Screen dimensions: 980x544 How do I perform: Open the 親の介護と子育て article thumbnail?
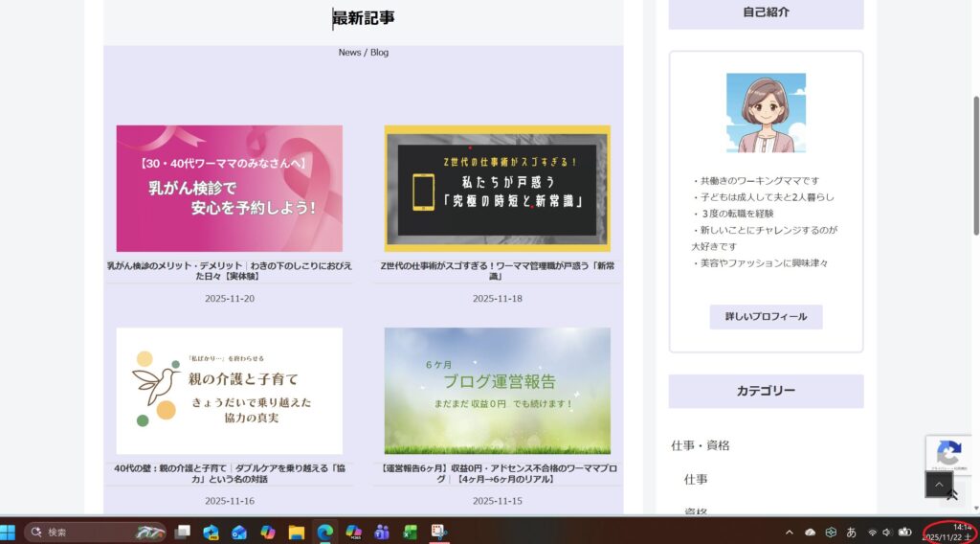(x=229, y=391)
